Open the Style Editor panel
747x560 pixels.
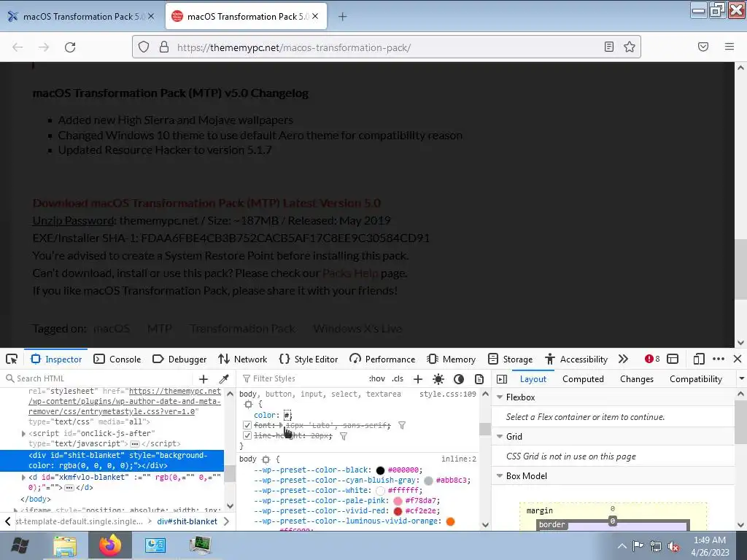point(309,359)
